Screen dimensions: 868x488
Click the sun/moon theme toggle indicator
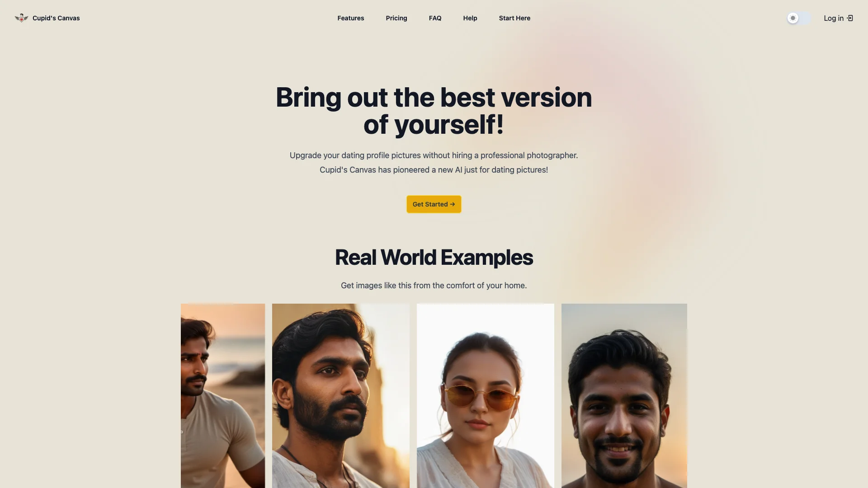click(793, 18)
